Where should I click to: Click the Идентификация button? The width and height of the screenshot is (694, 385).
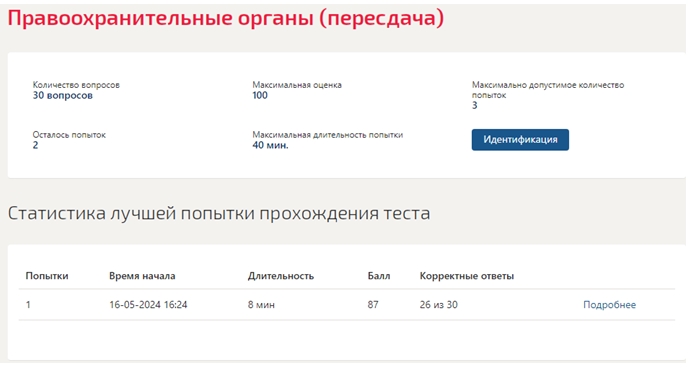tap(520, 140)
